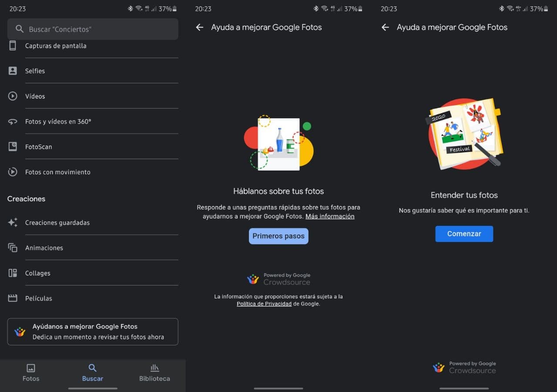The image size is (557, 392).
Task: Select the Fotos y vídeos en 360° icon
Action: (x=13, y=122)
